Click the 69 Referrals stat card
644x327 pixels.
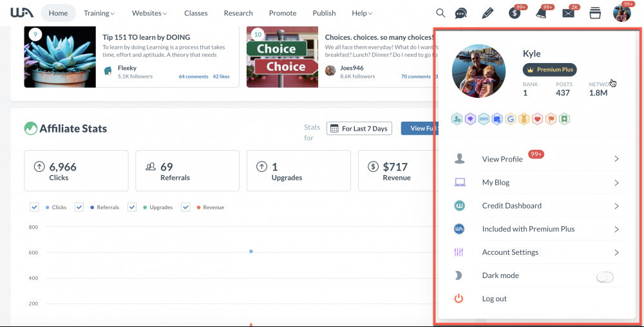click(x=187, y=171)
